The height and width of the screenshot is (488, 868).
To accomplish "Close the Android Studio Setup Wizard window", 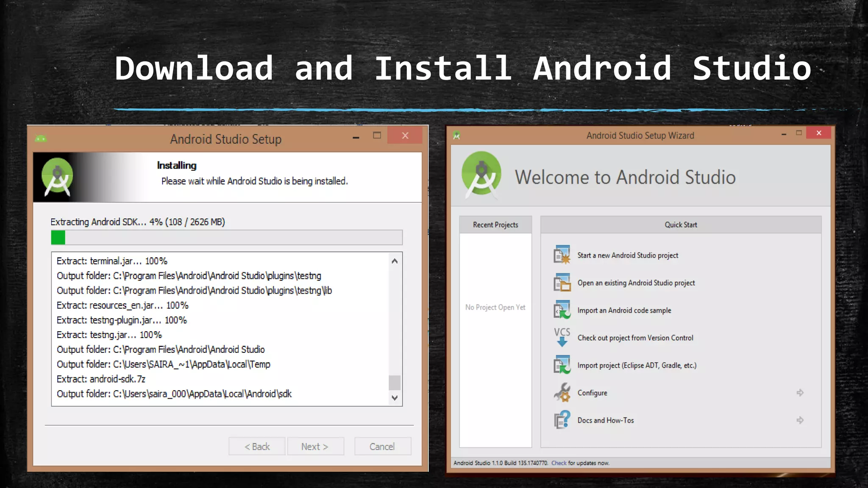I will coord(819,133).
